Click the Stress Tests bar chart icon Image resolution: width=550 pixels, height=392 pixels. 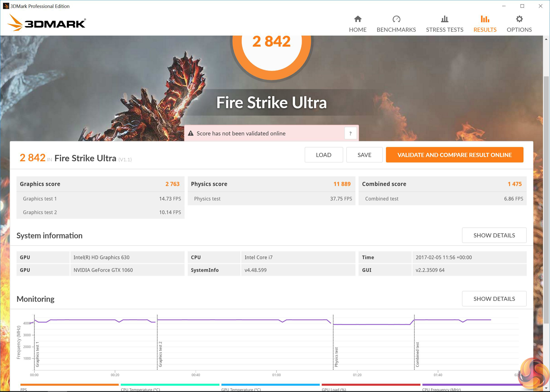coord(444,19)
